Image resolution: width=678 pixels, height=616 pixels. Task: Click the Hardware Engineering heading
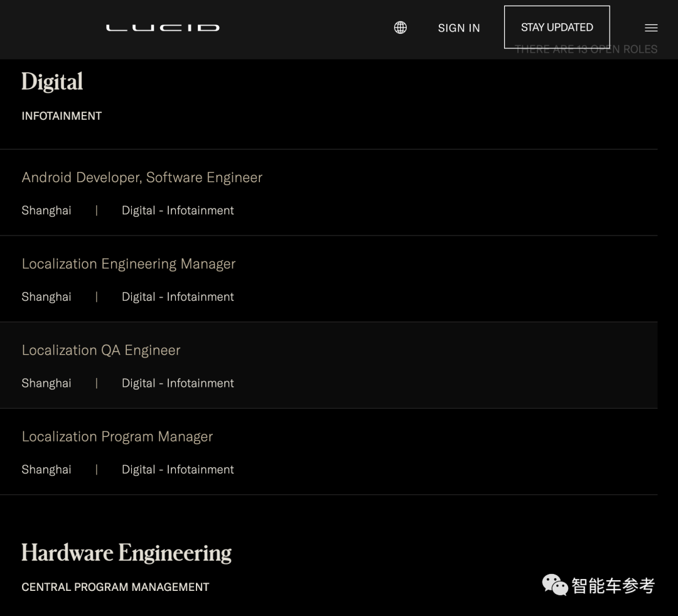click(126, 553)
